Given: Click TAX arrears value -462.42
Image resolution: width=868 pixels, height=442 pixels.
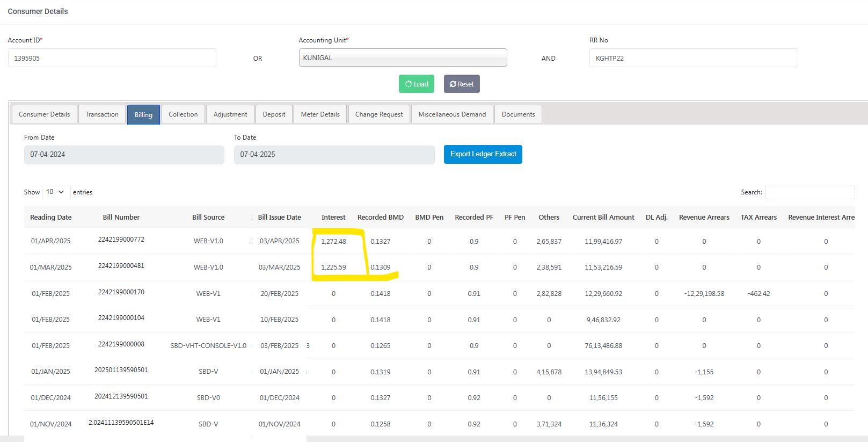Looking at the screenshot, I should pos(758,294).
